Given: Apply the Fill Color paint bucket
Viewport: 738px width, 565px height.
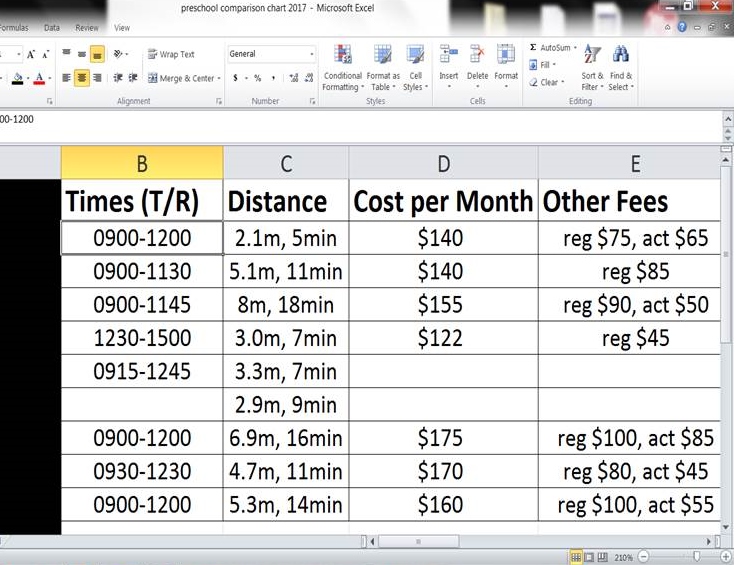Looking at the screenshot, I should pos(17,78).
